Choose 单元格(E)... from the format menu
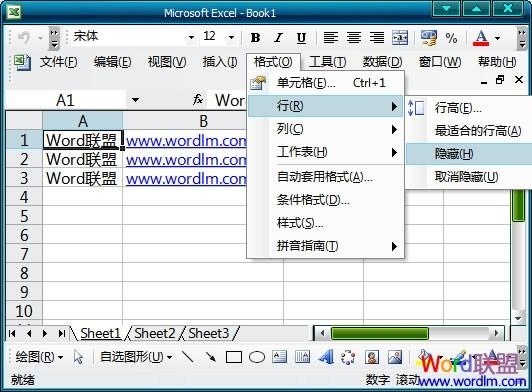 point(326,83)
